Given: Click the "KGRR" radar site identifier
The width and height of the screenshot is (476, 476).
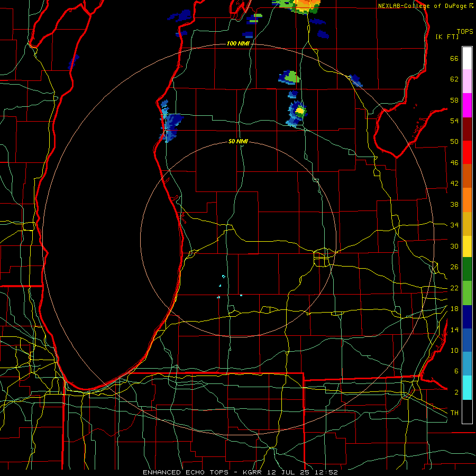Looking at the screenshot, I should coord(252,472).
